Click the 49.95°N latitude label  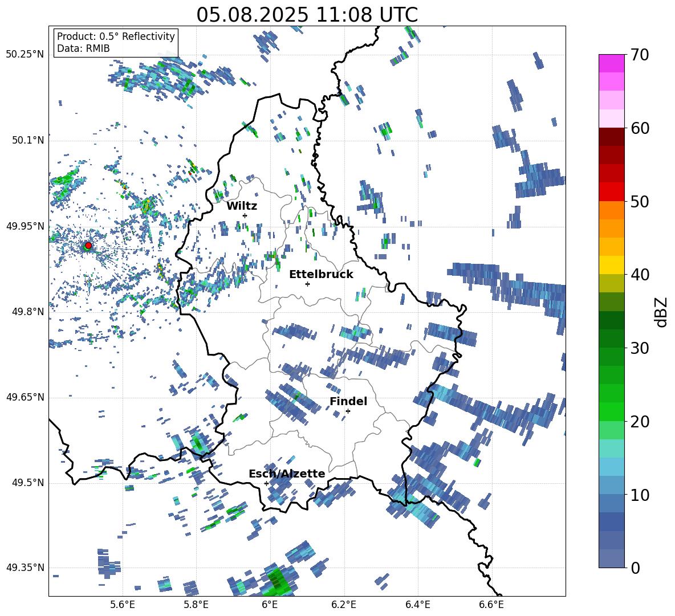point(25,226)
